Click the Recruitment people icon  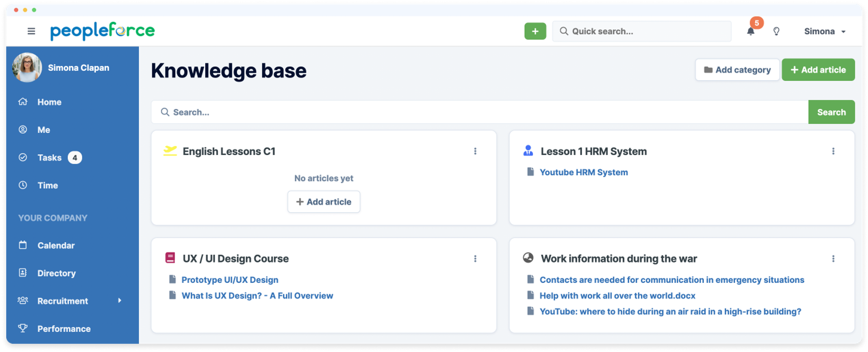pos(23,300)
